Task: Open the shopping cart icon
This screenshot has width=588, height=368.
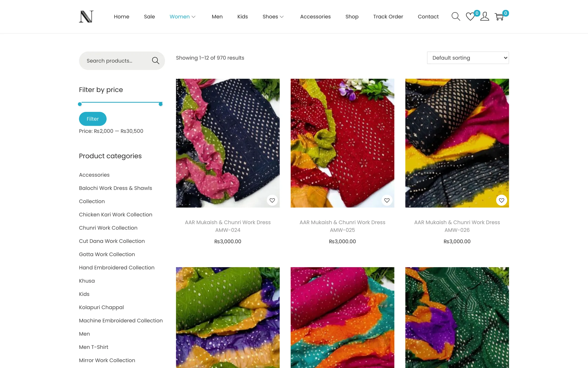Action: pos(499,17)
